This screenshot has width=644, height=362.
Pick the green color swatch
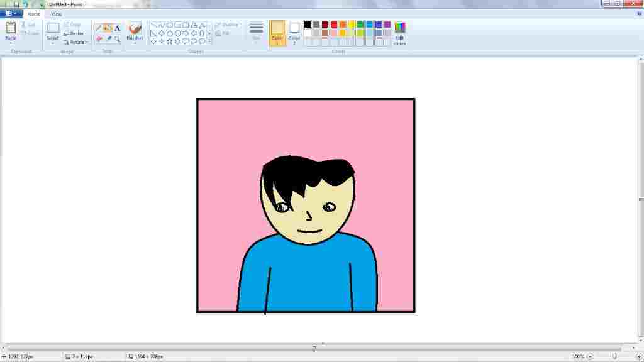[x=360, y=25]
